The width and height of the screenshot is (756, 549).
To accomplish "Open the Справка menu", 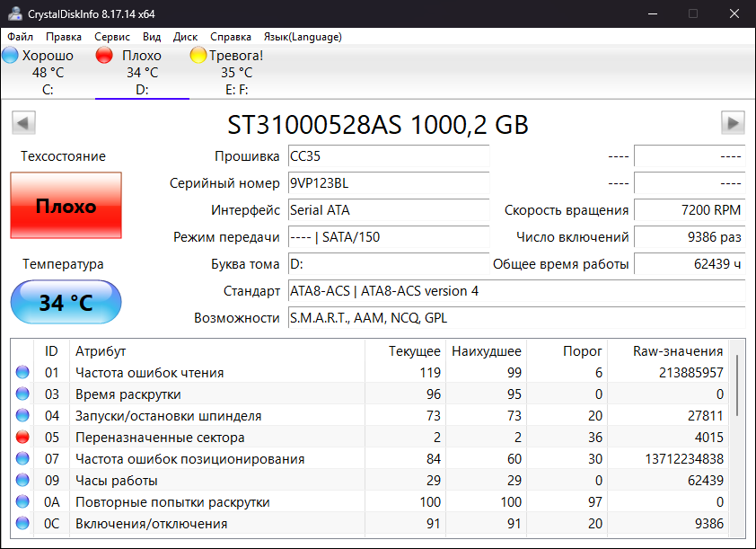I will [x=231, y=37].
